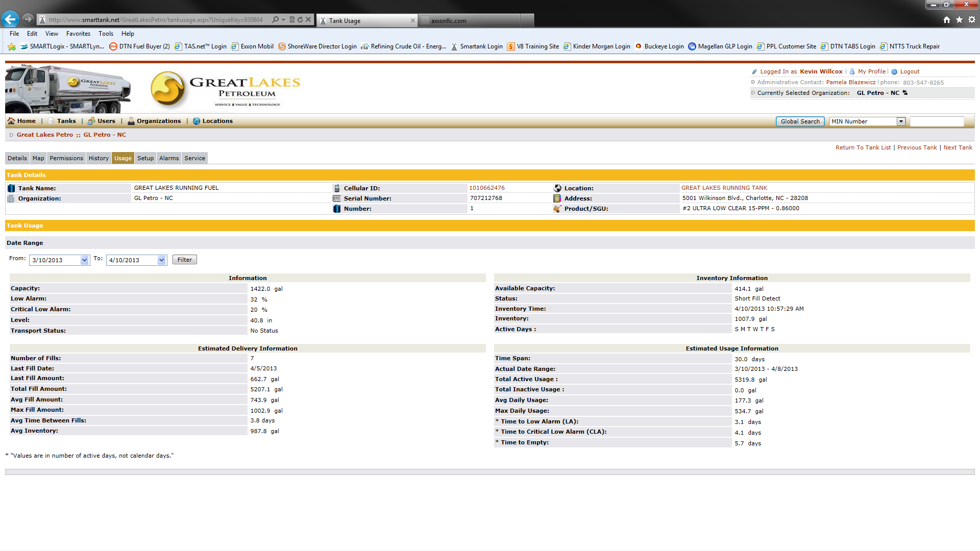Open the favorites star icon
The width and height of the screenshot is (980, 551).
click(959, 19)
